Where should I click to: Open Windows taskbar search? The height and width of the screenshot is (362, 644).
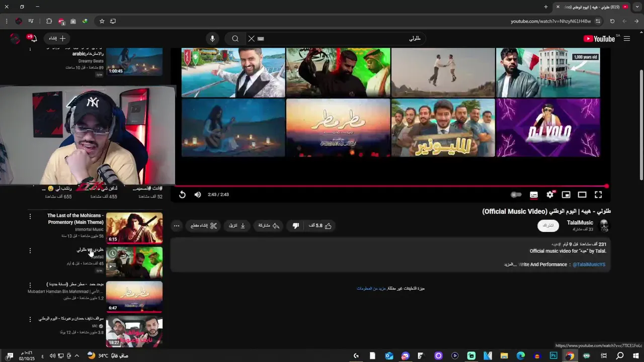(x=620, y=356)
